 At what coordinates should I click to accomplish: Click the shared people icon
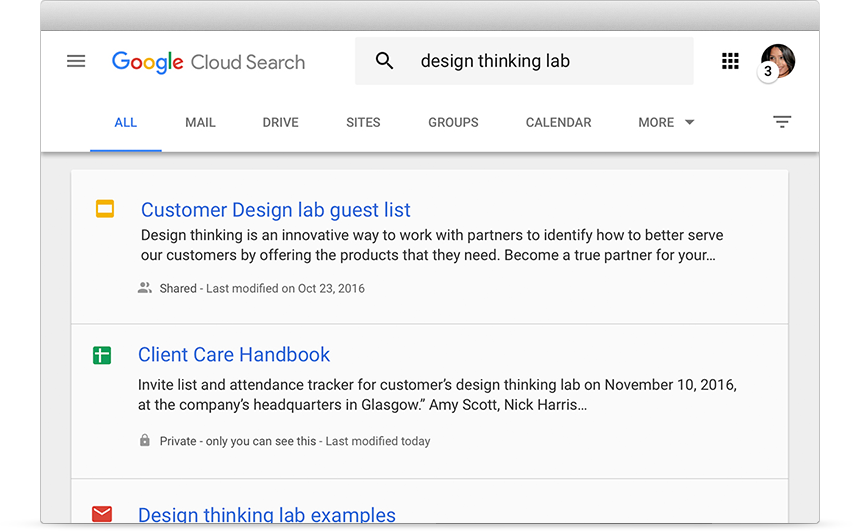pyautogui.click(x=145, y=288)
